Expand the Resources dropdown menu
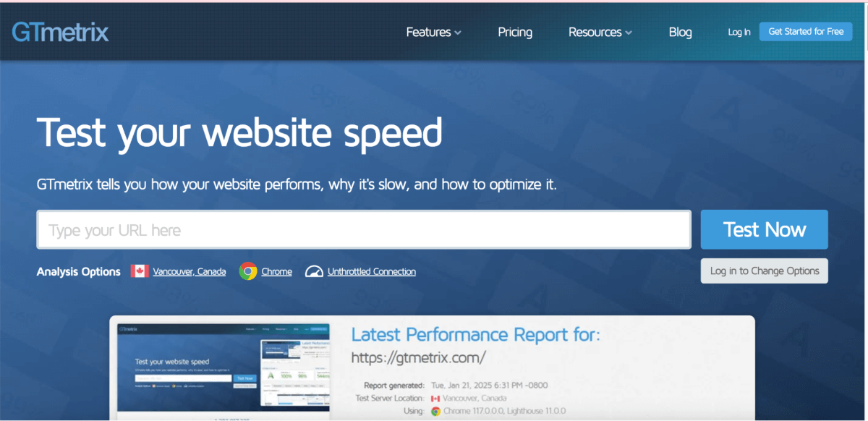This screenshot has height=421, width=868. (600, 32)
